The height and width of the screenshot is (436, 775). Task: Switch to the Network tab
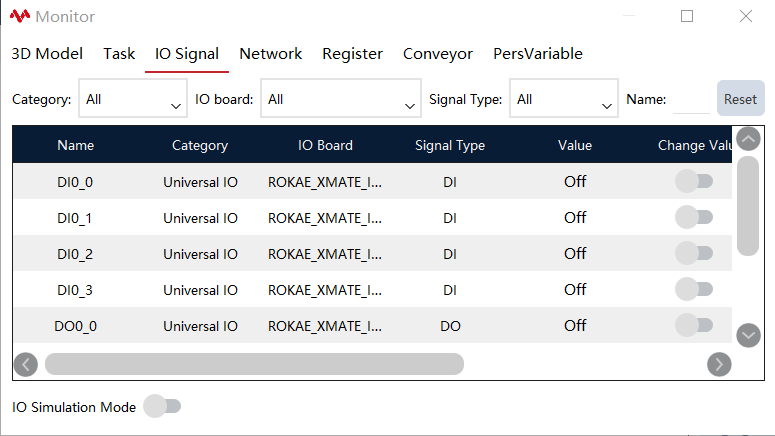(270, 54)
